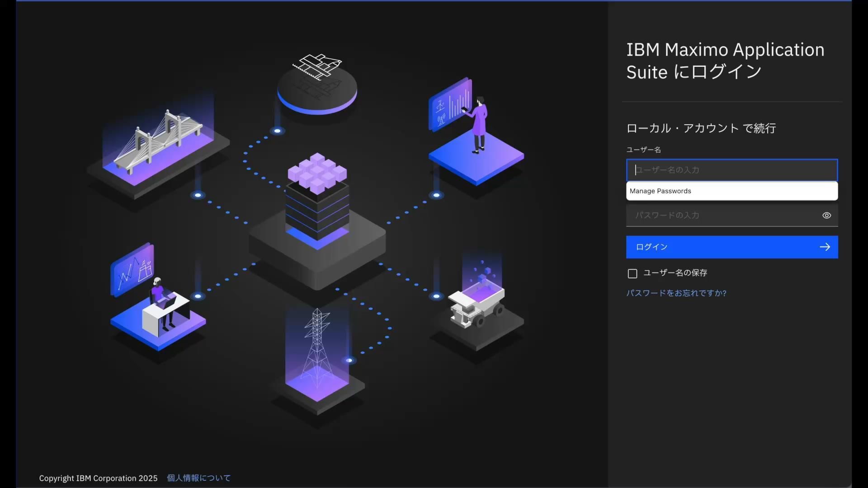Click the ローカル・アカウント で続行 heading

(x=701, y=128)
